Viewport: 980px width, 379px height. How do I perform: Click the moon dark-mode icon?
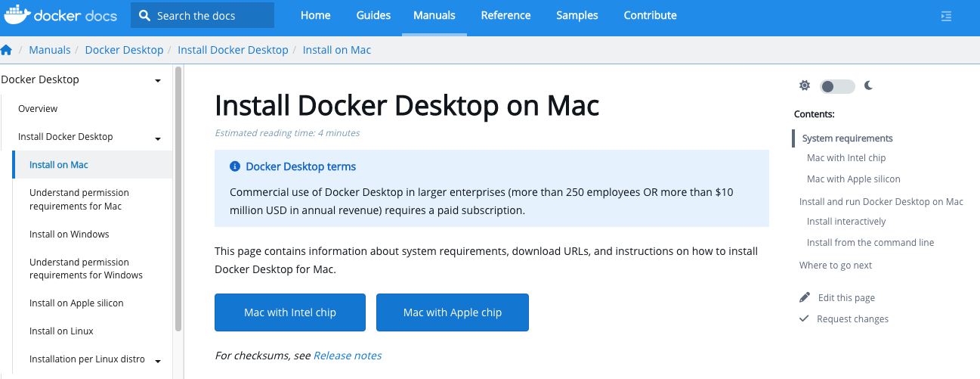pos(868,86)
